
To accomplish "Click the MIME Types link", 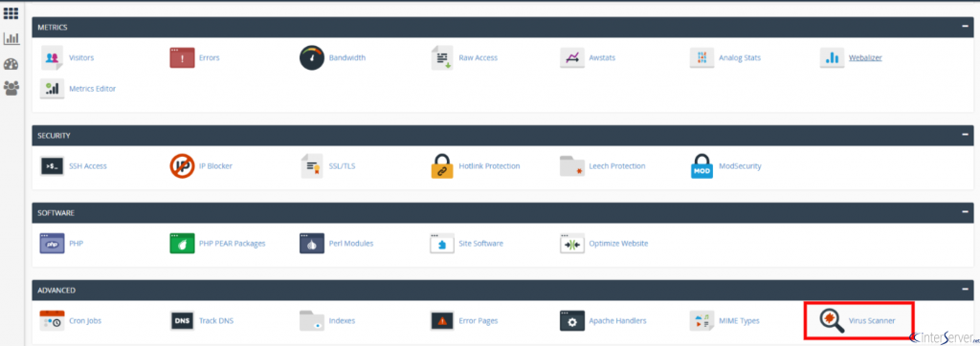I will [x=740, y=320].
